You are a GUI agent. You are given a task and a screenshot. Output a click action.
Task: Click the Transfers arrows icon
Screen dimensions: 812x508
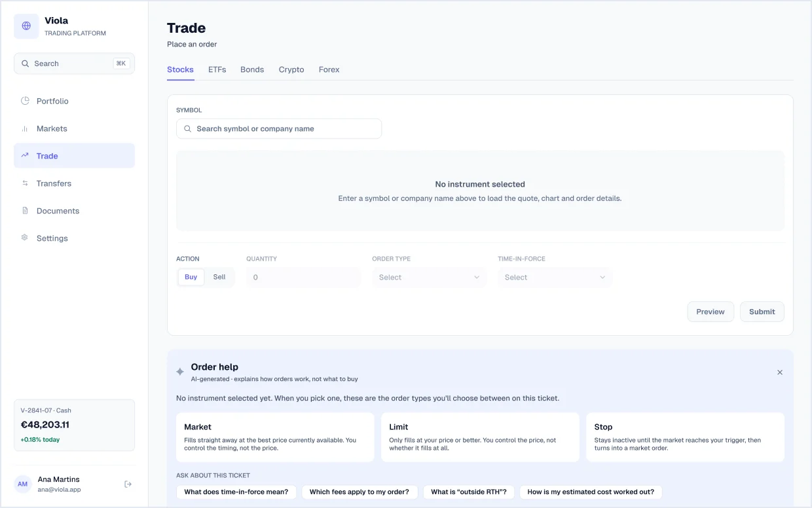click(25, 183)
